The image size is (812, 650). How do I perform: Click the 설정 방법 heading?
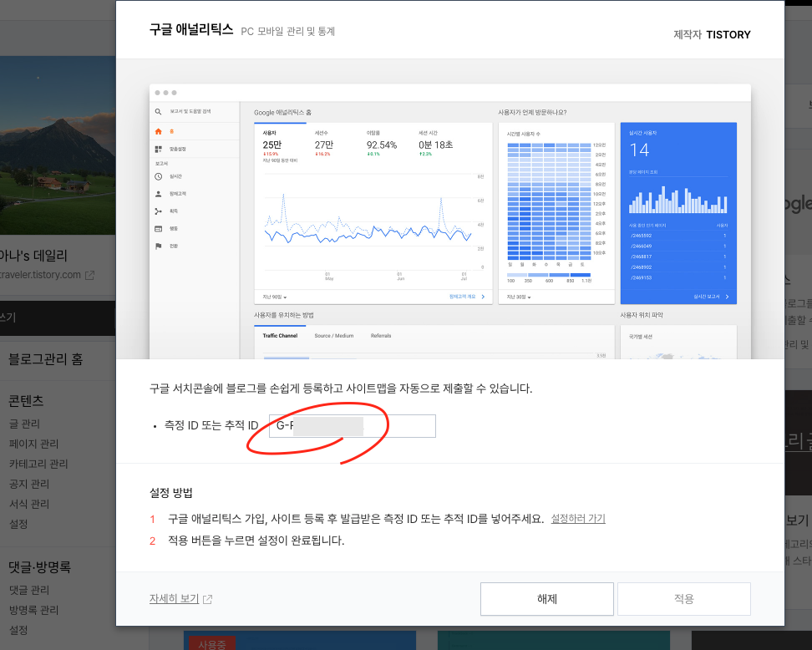tap(171, 493)
